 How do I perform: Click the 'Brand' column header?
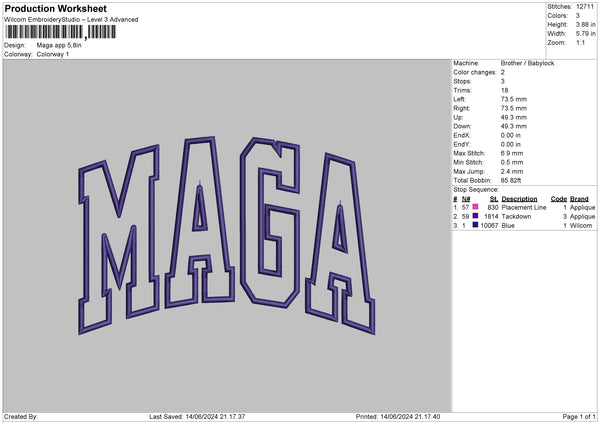click(579, 199)
